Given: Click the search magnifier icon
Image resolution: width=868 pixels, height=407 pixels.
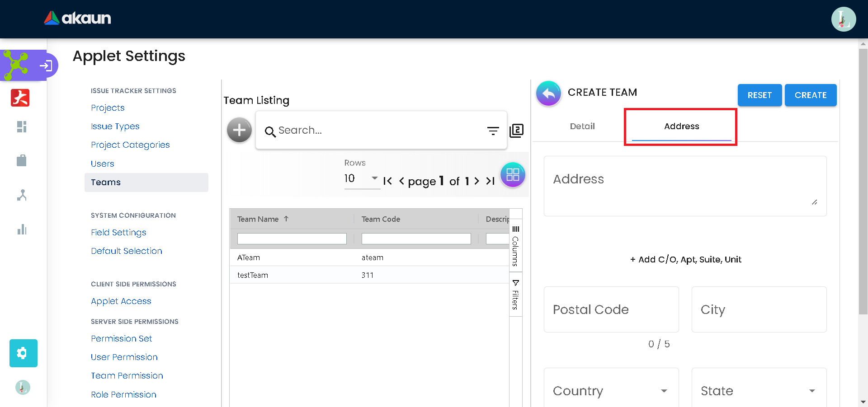Looking at the screenshot, I should point(270,131).
